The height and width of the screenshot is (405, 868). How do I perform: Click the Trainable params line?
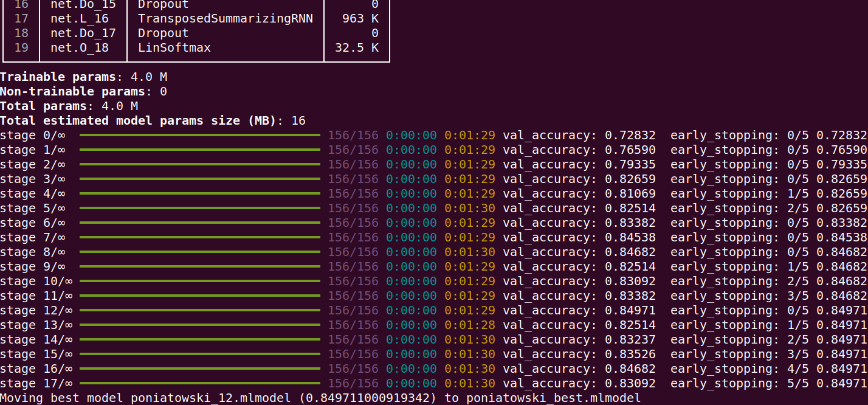point(83,77)
